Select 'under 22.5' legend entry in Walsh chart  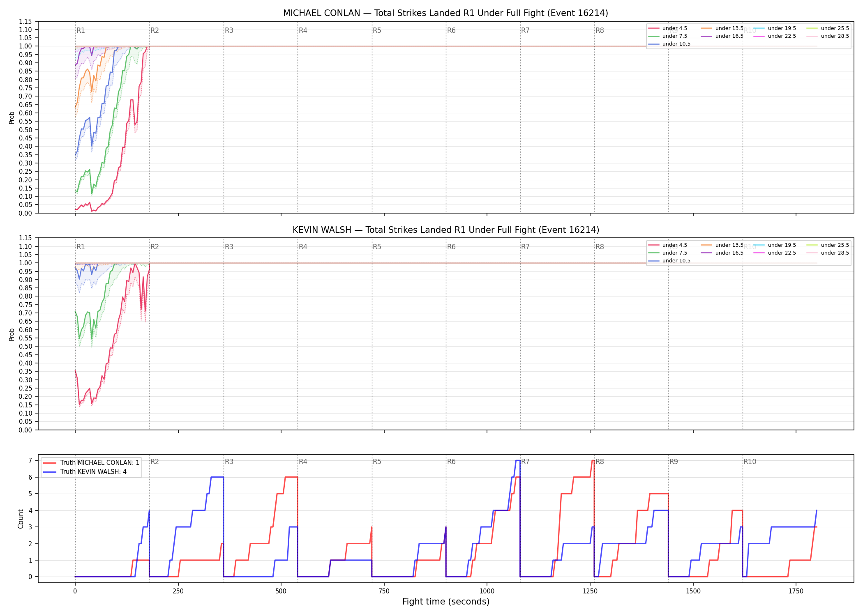click(x=775, y=253)
